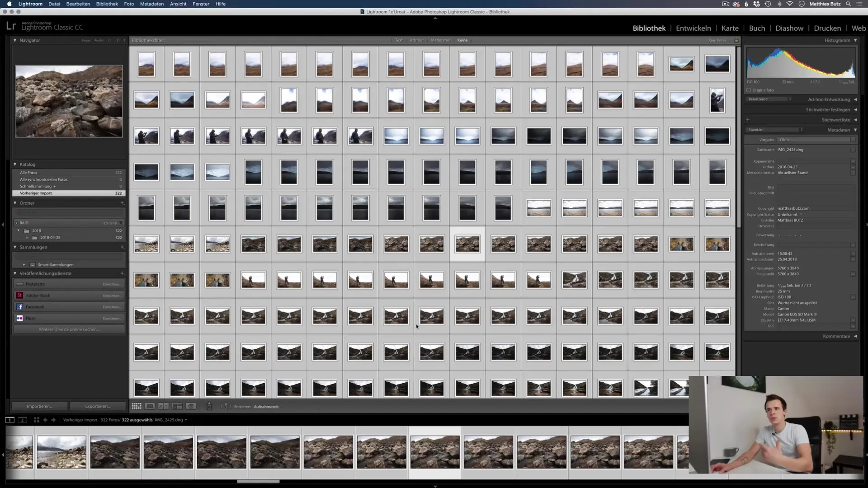Open the Vorgabe Ohne dropdown
Viewport: 868px width, 488px height.
click(816, 140)
